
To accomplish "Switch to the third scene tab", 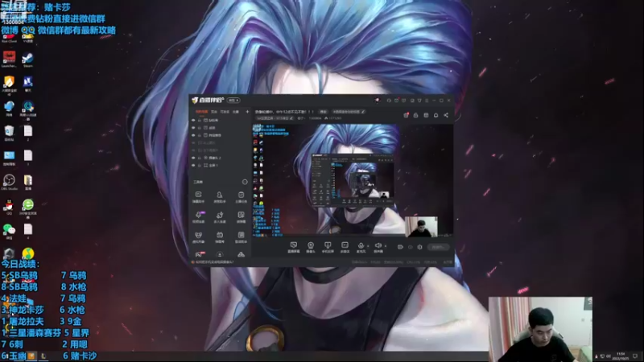I will coord(225,112).
